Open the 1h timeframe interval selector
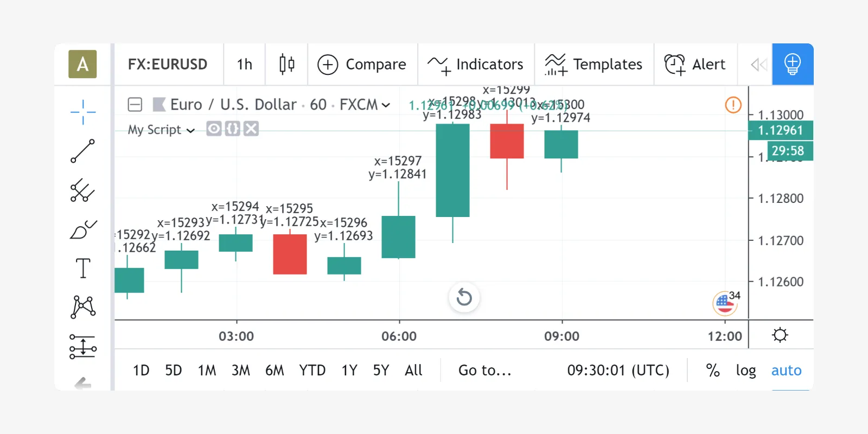The height and width of the screenshot is (434, 868). coord(244,64)
